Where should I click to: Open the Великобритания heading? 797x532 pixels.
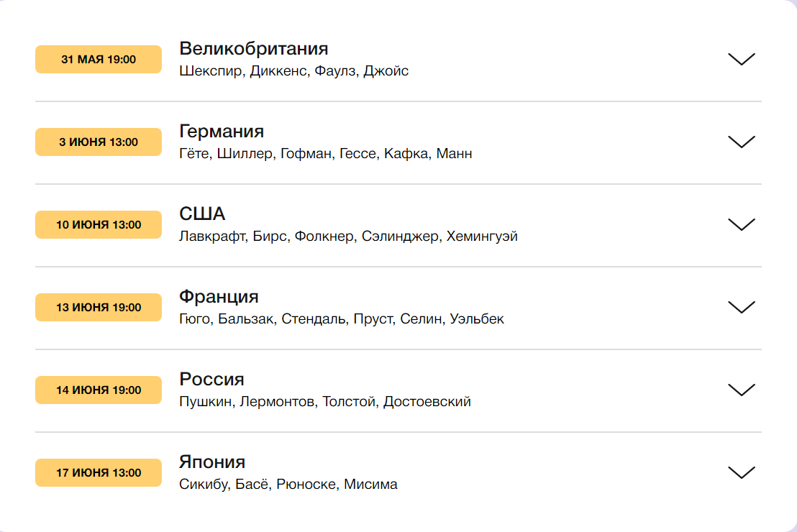pyautogui.click(x=253, y=49)
